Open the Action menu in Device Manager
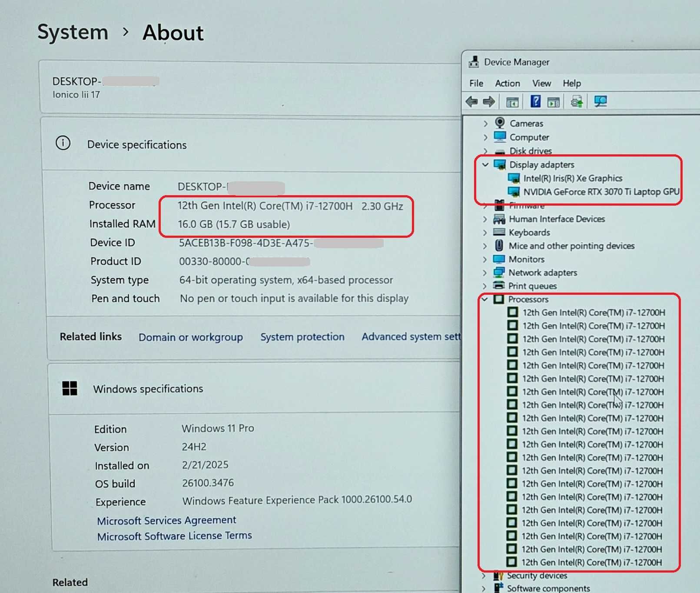The width and height of the screenshot is (700, 593). click(508, 83)
